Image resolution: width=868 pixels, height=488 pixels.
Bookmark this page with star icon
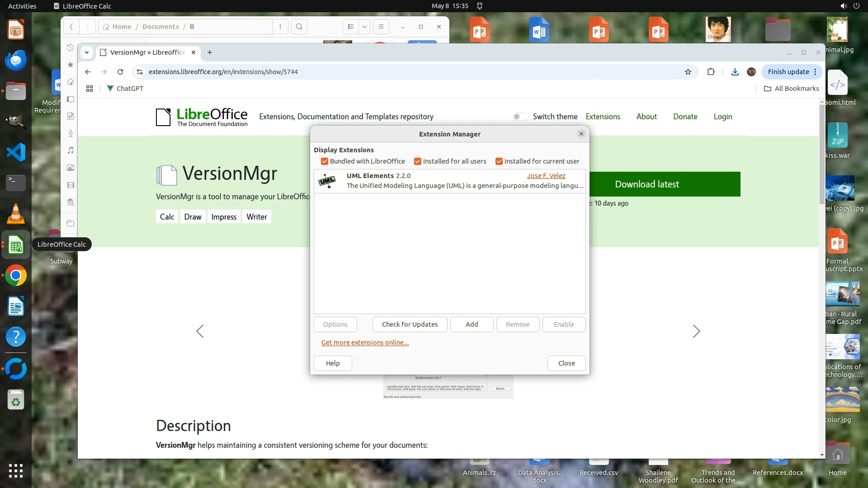click(x=688, y=72)
